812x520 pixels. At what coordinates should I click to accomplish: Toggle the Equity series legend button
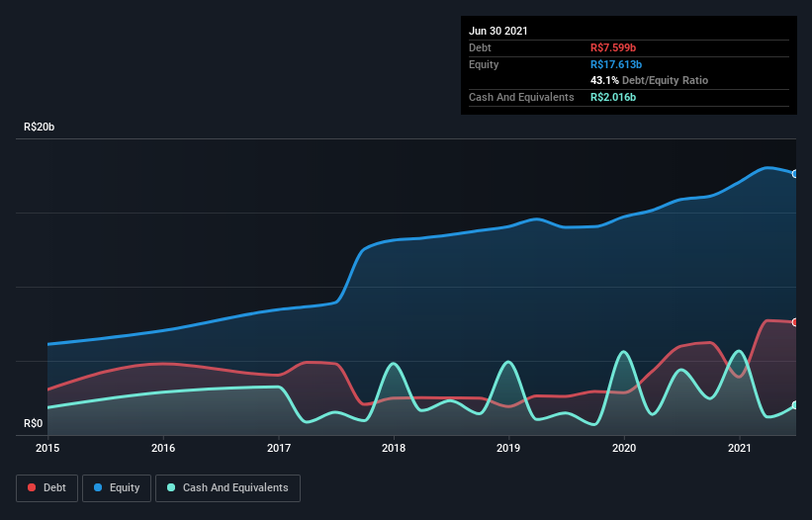(117, 488)
